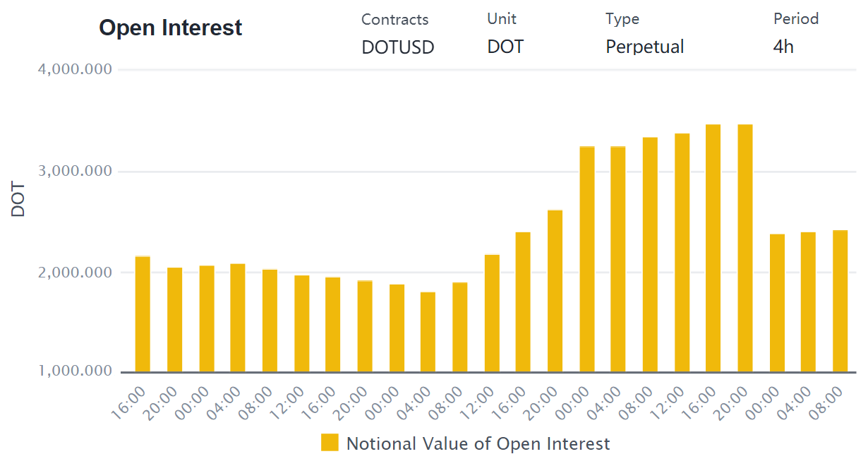Toggle the Notional Value of Open Interest legend
The image size is (868, 466).
tap(465, 443)
